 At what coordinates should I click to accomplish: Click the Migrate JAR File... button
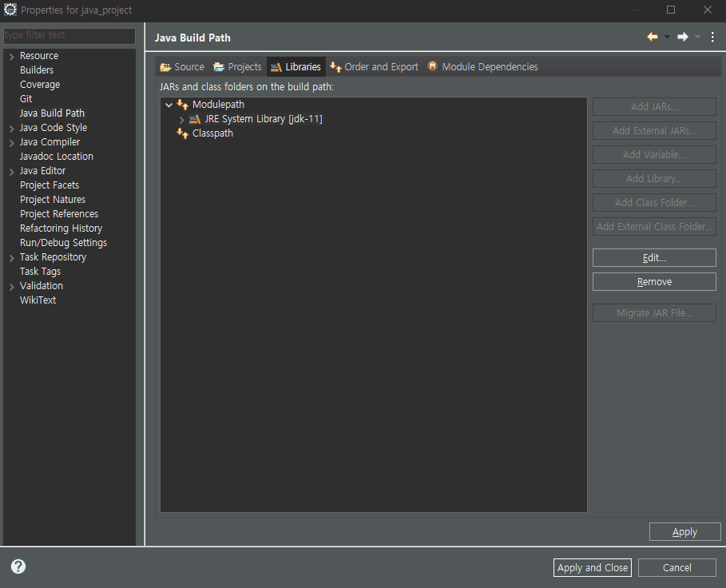point(654,313)
